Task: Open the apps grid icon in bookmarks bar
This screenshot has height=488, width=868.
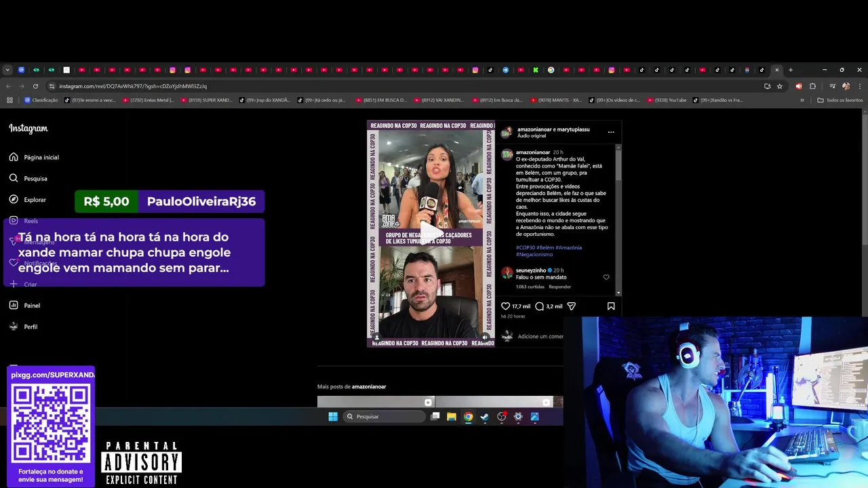Action: [x=9, y=100]
